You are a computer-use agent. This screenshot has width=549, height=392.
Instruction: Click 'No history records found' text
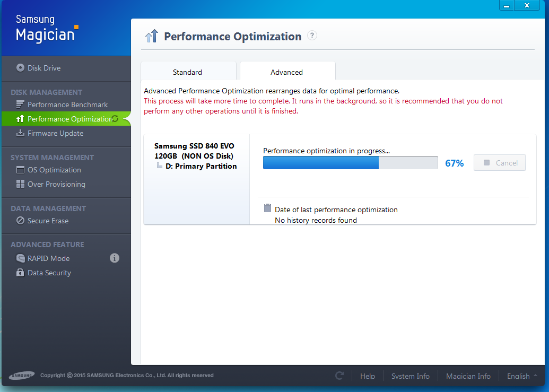tap(316, 220)
